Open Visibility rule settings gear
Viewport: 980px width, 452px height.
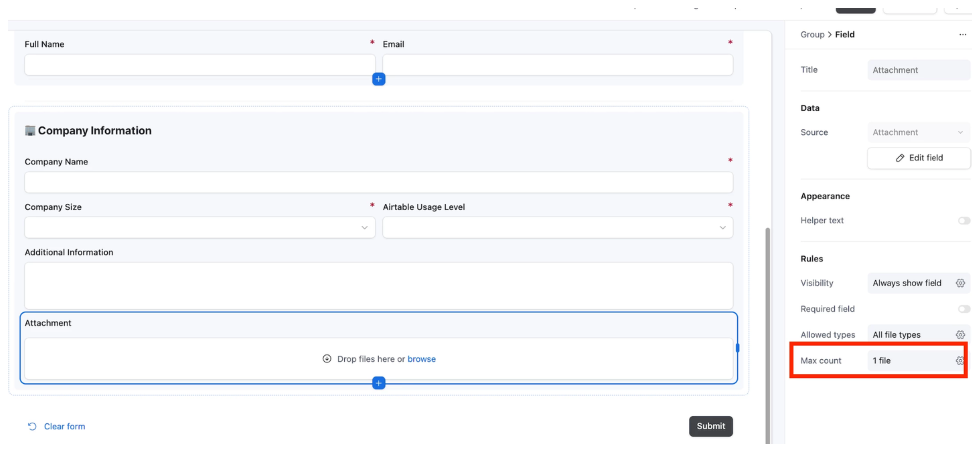point(960,283)
